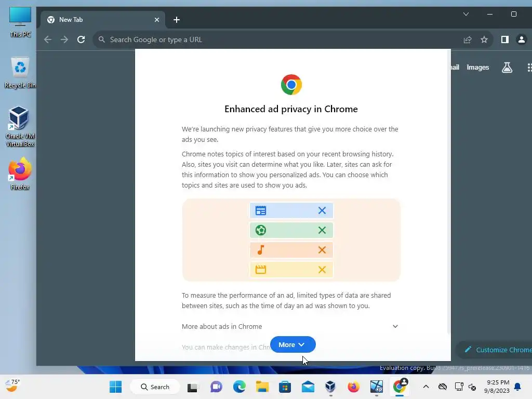The width and height of the screenshot is (532, 399).
Task: Open the weather widget showing 75°
Action: (12, 385)
